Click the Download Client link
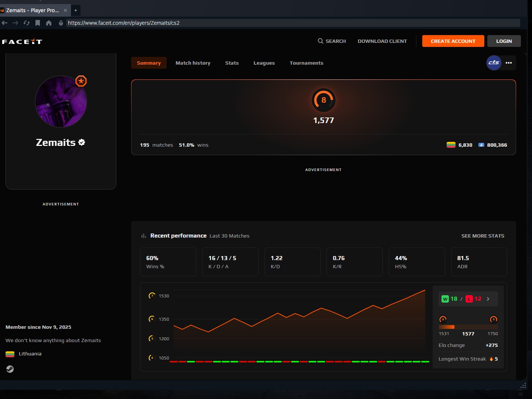The width and height of the screenshot is (532, 399). click(x=382, y=41)
